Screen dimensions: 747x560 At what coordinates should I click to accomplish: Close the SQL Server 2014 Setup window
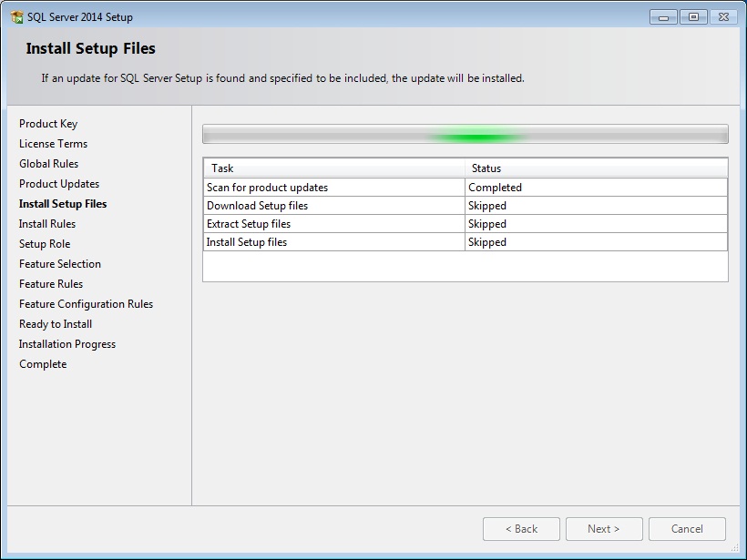click(x=723, y=17)
